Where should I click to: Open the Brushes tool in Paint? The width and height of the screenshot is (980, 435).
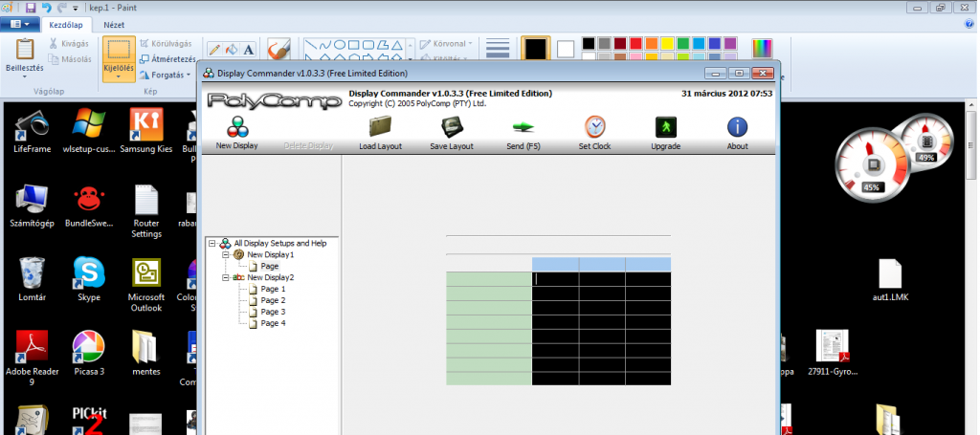coord(278,49)
